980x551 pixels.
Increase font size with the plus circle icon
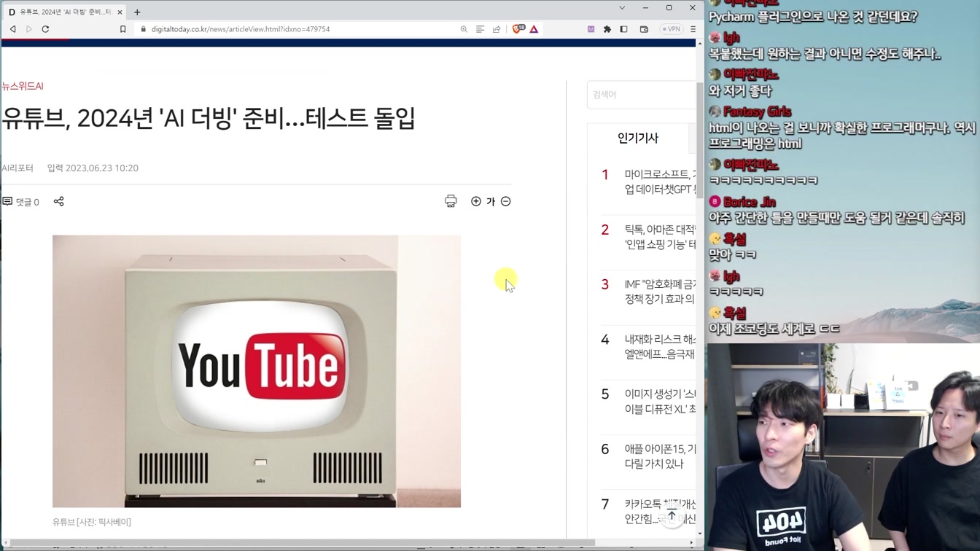[x=476, y=201]
